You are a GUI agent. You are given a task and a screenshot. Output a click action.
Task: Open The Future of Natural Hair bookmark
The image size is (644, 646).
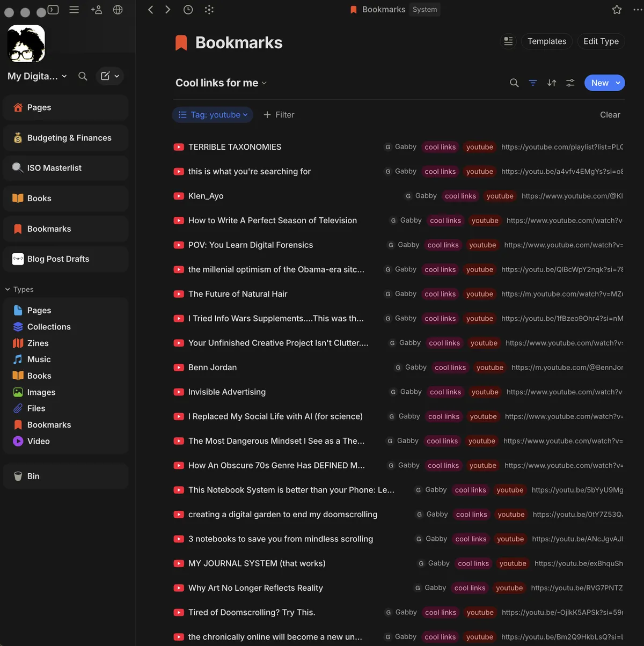click(238, 294)
